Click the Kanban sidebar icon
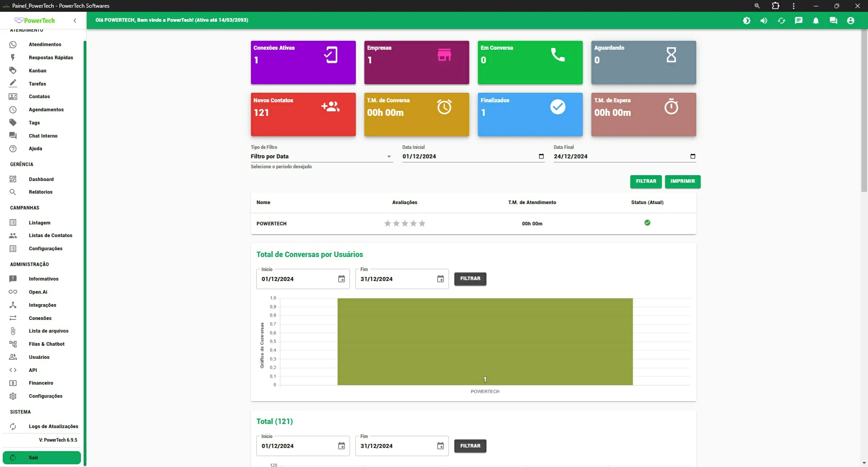The width and height of the screenshot is (868, 467). point(13,71)
